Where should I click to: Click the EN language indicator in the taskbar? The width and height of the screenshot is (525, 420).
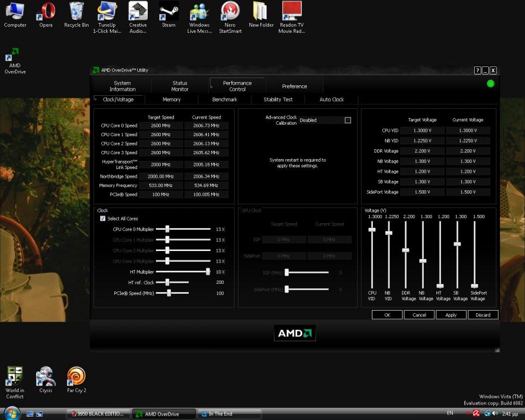pos(450,413)
